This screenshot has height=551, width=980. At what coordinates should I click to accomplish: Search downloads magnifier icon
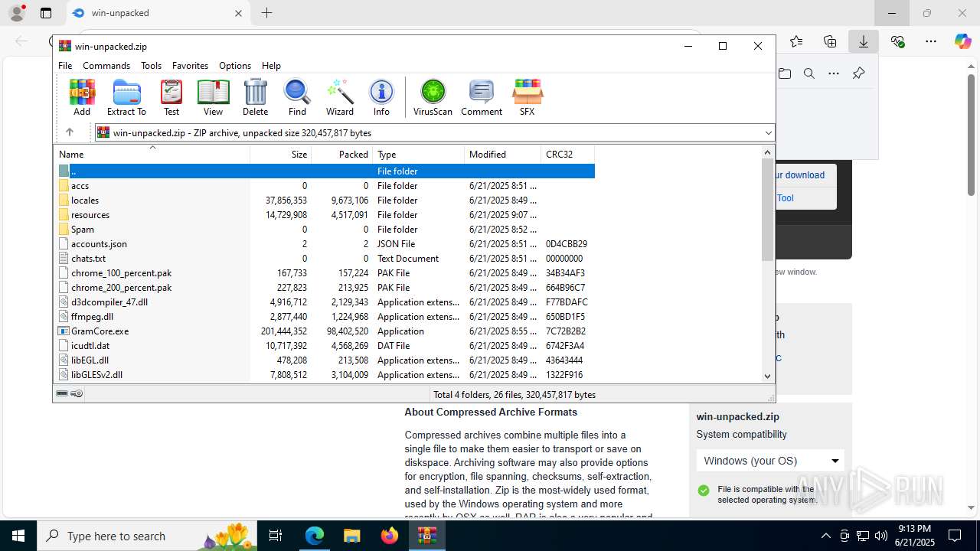(809, 73)
